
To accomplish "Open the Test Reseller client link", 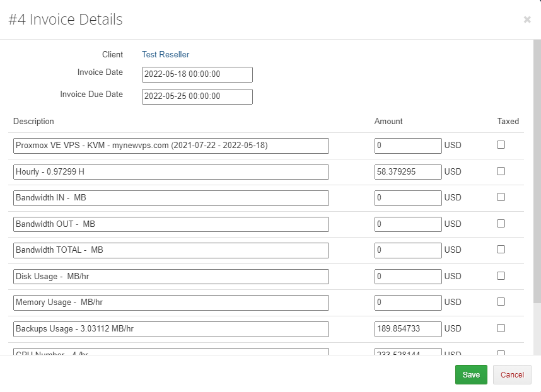I will tap(165, 54).
